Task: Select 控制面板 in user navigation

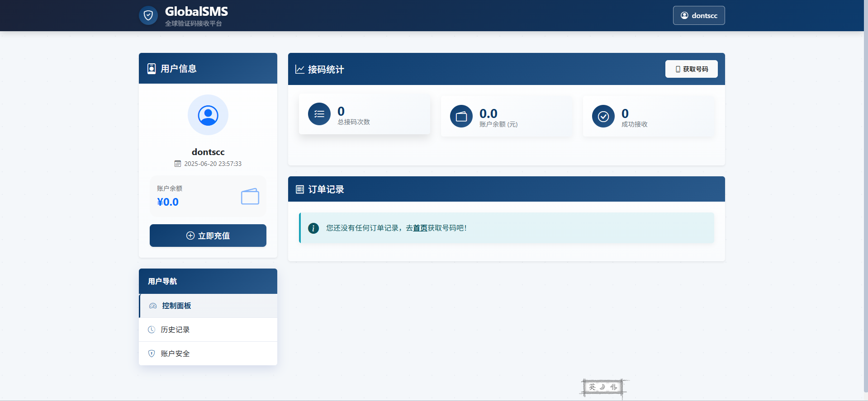Action: click(x=176, y=306)
